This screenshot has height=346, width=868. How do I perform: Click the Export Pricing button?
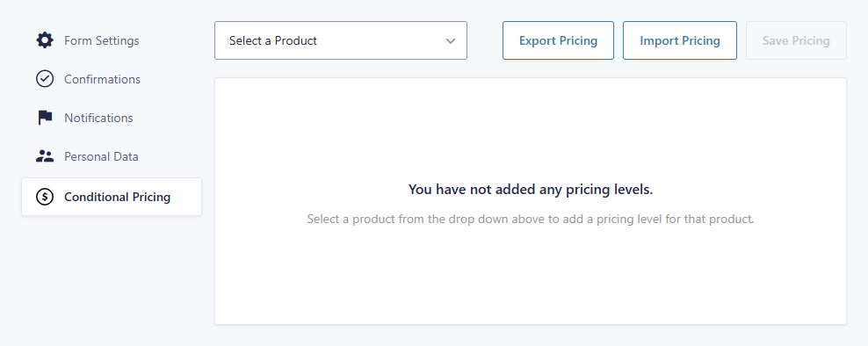coord(558,40)
